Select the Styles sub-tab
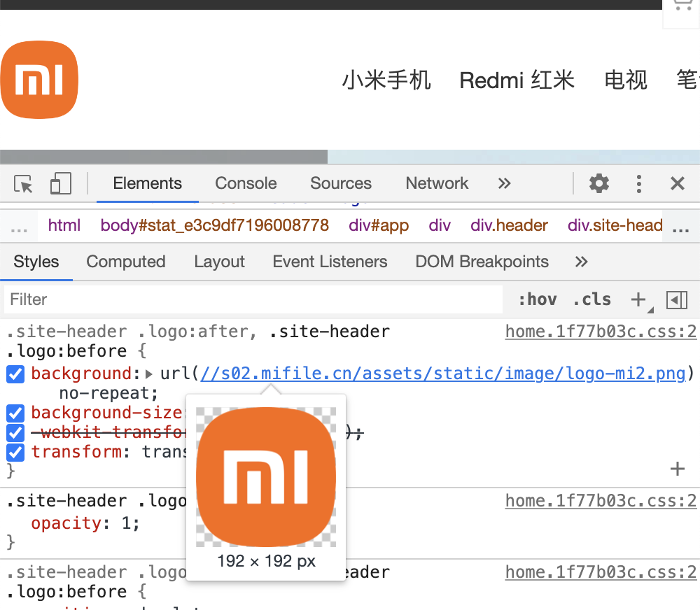This screenshot has width=700, height=610. click(x=36, y=262)
